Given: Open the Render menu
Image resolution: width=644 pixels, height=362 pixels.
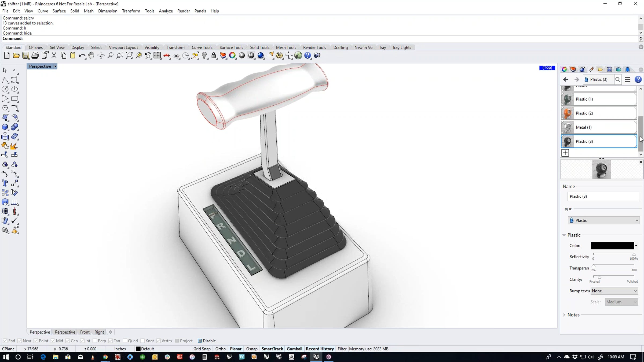Looking at the screenshot, I should 184,11.
